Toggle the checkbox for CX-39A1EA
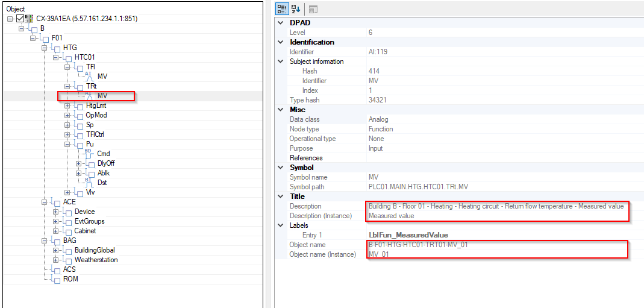 tap(20, 19)
